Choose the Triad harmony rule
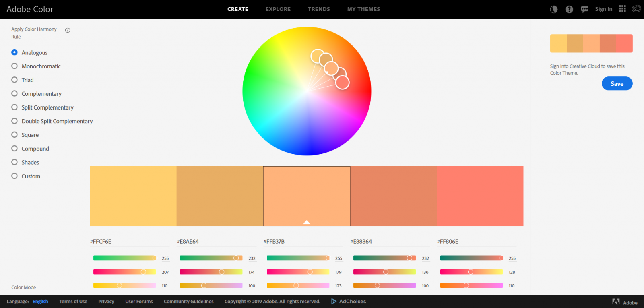 [x=14, y=80]
